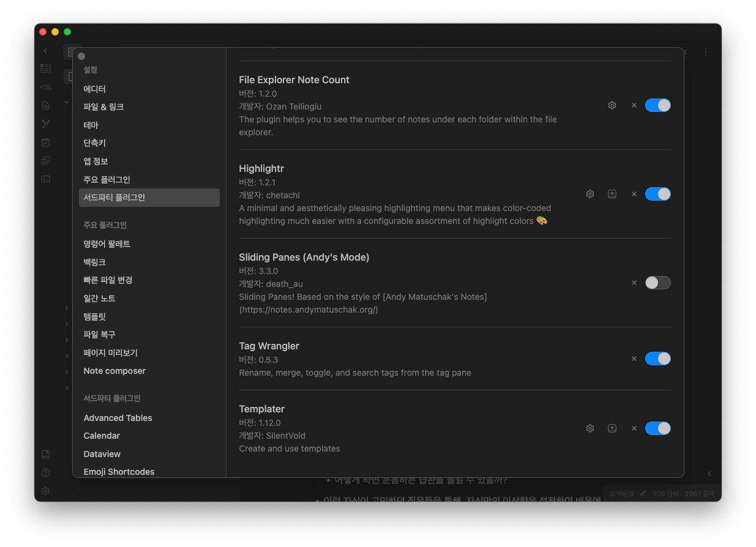
Task: Open 페이지 미리보기 plugin settings
Action: (149, 352)
